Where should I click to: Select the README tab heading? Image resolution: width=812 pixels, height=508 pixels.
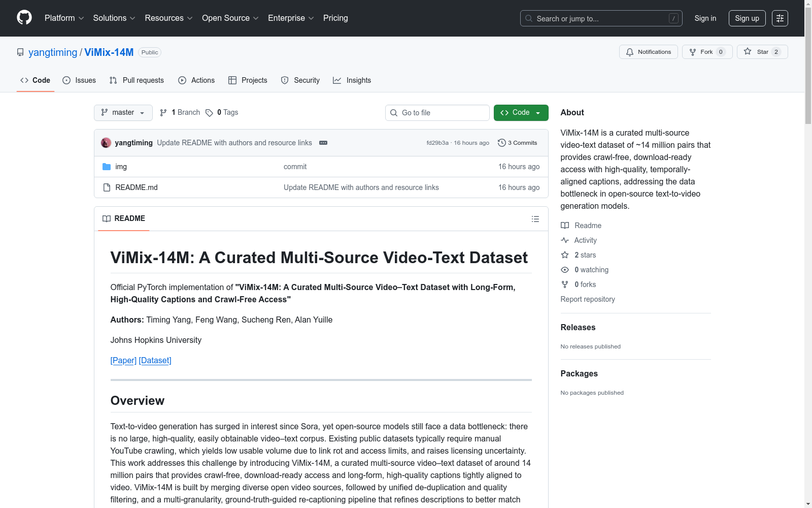click(x=124, y=218)
